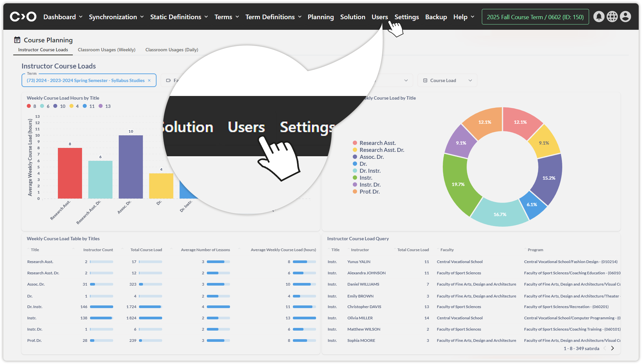Viewport: 642px width, 364px height.
Task: Open the language globe icon
Action: 612,17
